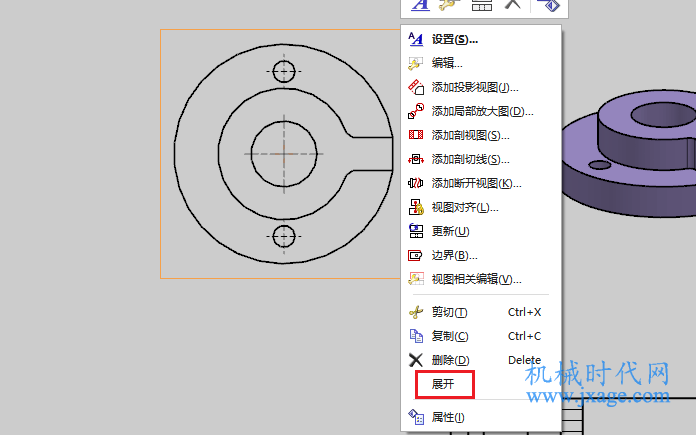Screen dimensions: 696x435
Task: Choose 添加剖切线(S)... section line entry
Action: tap(481, 159)
